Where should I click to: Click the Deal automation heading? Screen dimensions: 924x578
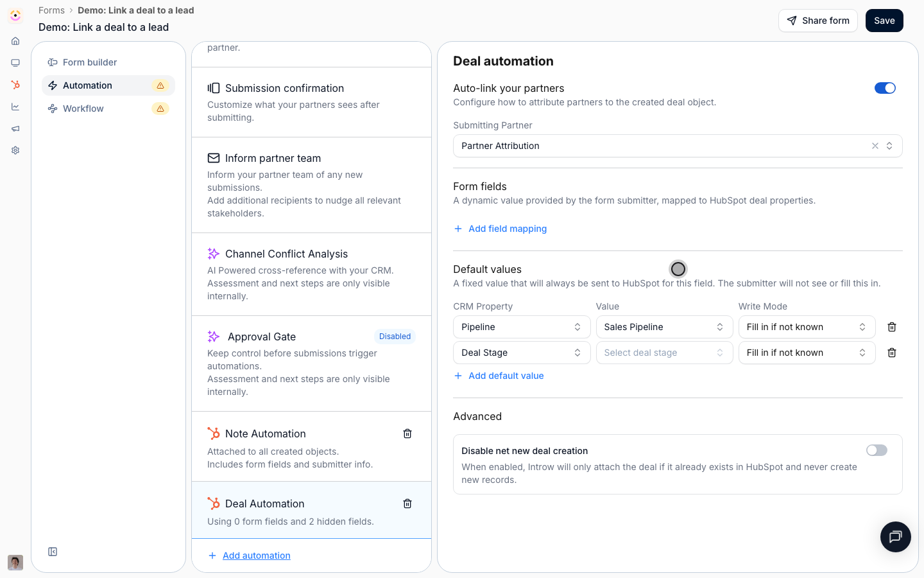[503, 61]
